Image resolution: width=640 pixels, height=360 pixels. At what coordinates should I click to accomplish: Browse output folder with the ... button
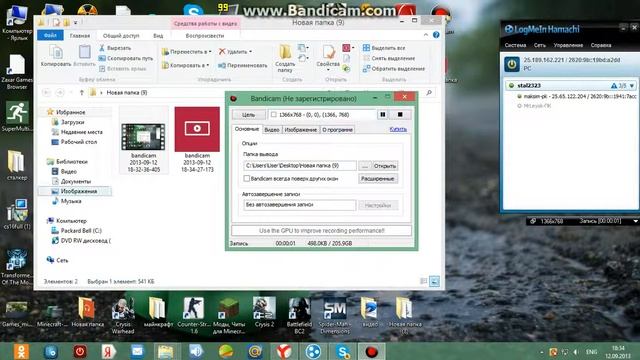click(x=365, y=166)
